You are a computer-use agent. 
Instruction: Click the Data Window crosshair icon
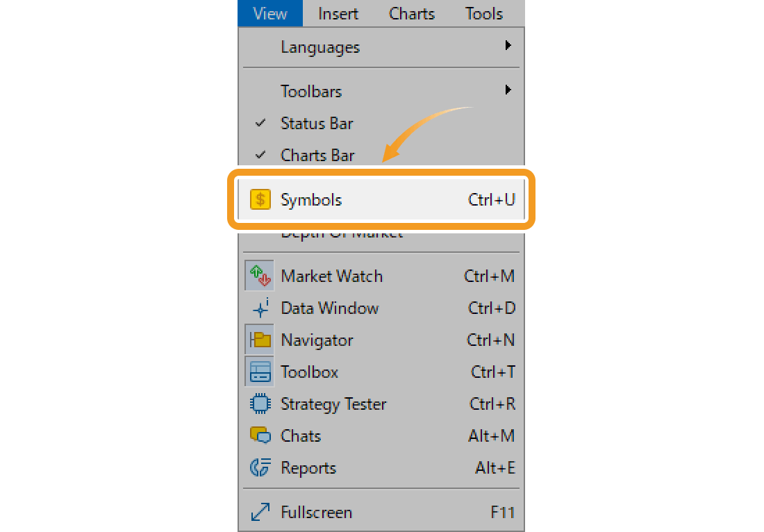(x=260, y=308)
